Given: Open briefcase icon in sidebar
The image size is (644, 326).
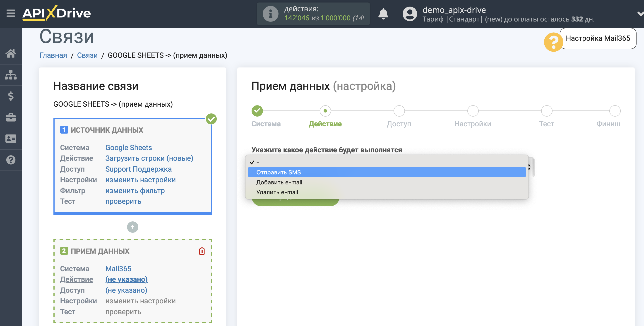Looking at the screenshot, I should click(x=11, y=117).
